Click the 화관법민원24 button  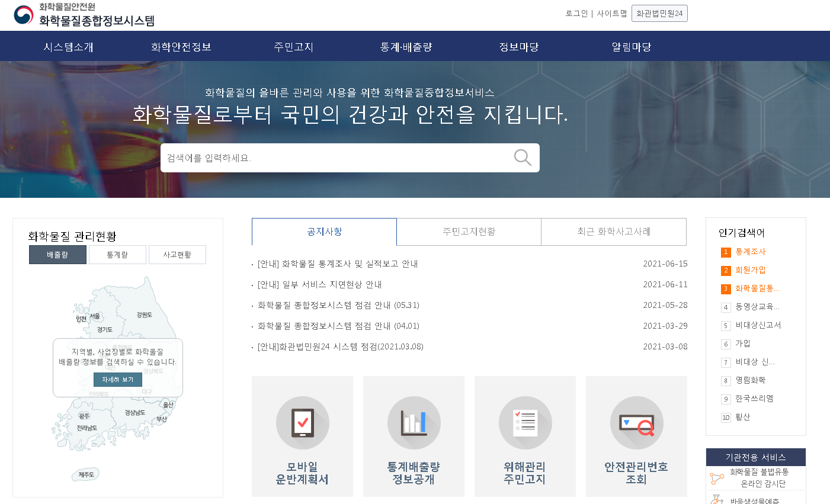[659, 14]
